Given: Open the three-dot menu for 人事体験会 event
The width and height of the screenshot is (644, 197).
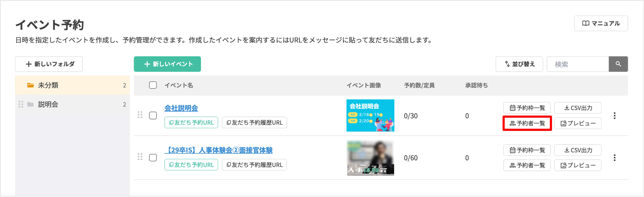Looking at the screenshot, I should 615,158.
